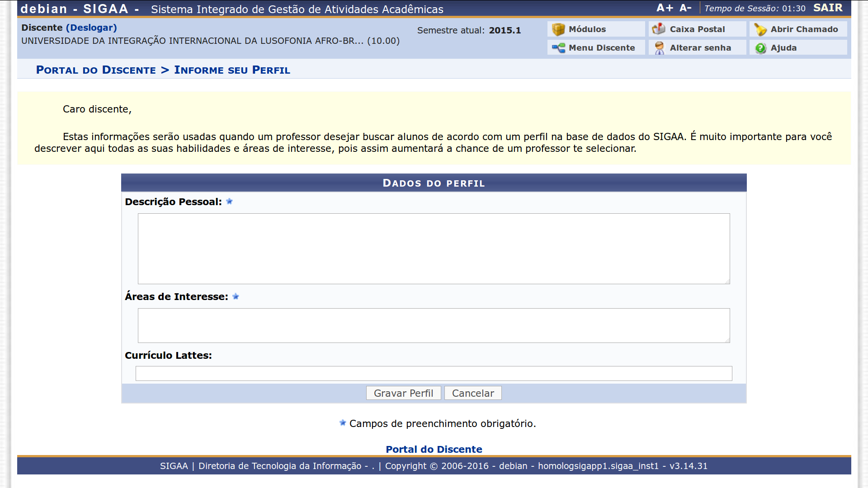Open the Módulos menu item
Screen dimensions: 868x488
point(587,29)
